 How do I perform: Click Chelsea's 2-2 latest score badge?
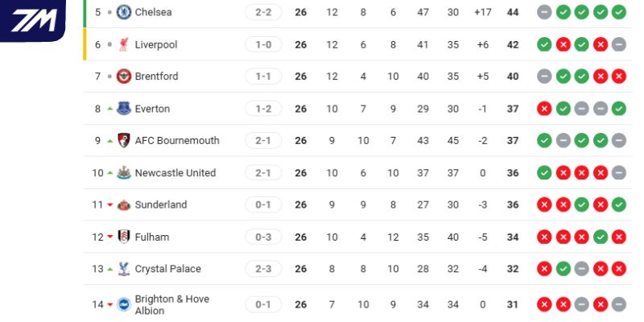pyautogui.click(x=263, y=12)
